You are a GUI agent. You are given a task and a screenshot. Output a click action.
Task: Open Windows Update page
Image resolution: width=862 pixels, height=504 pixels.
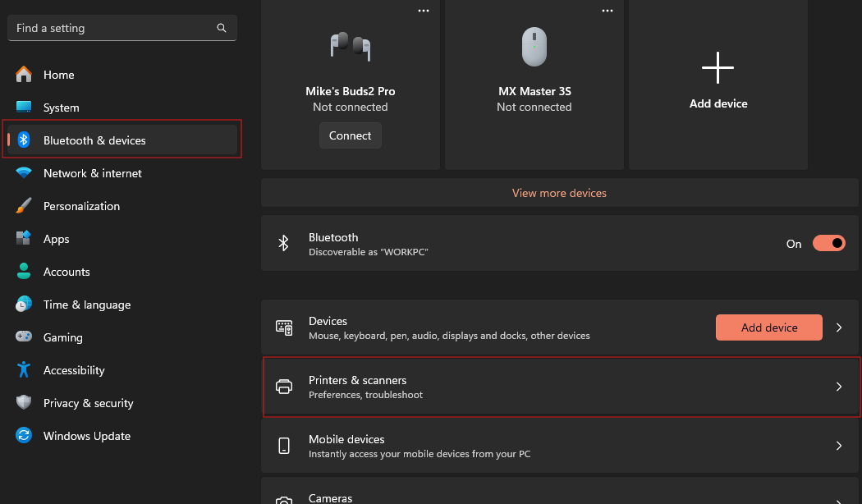click(x=122, y=436)
